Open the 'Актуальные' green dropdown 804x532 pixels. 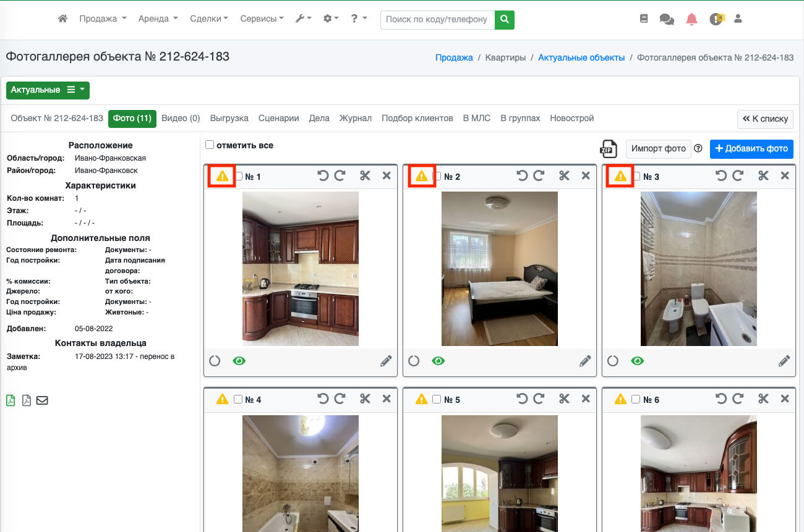[48, 90]
